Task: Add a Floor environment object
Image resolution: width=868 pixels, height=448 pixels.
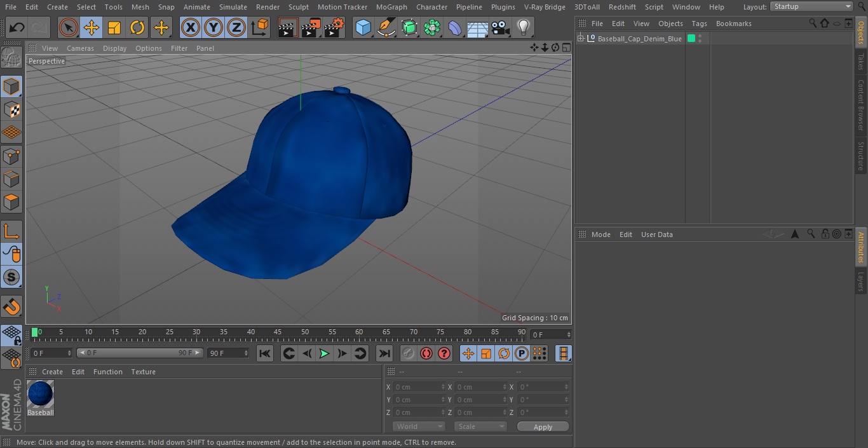Action: point(478,28)
